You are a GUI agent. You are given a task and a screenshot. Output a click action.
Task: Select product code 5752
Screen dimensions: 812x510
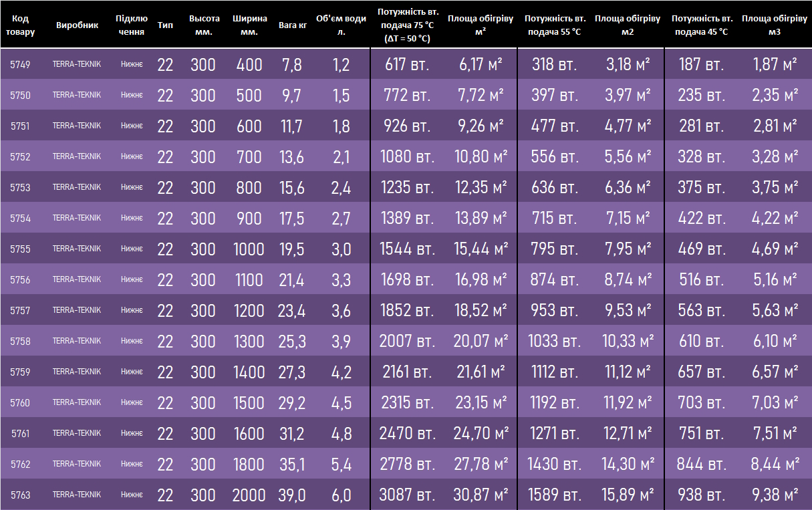point(20,157)
